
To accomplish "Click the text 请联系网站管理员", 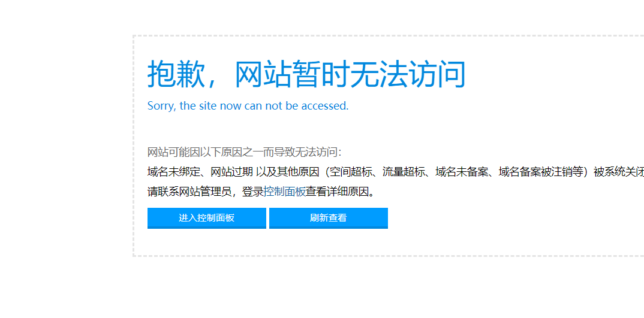I will point(189,192).
